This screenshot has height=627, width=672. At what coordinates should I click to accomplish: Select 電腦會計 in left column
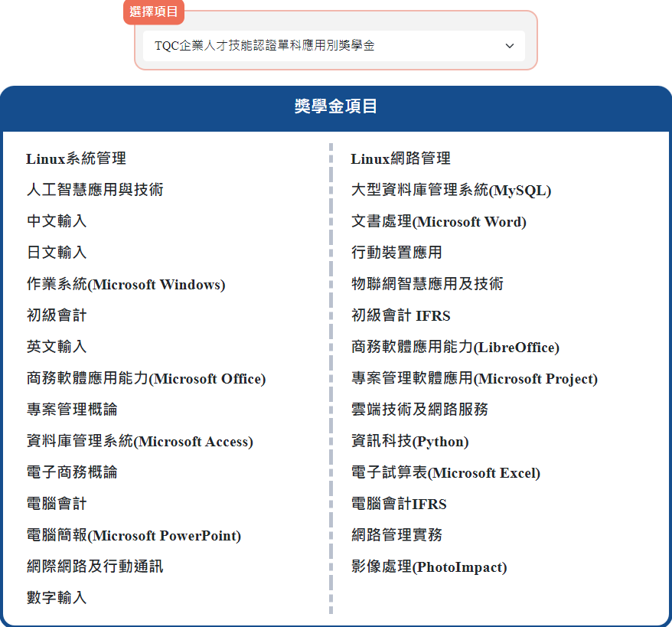point(57,503)
